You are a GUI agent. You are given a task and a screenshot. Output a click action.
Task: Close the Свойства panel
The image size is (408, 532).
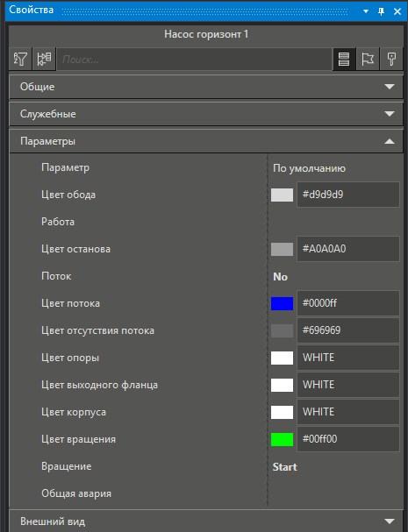(x=397, y=11)
